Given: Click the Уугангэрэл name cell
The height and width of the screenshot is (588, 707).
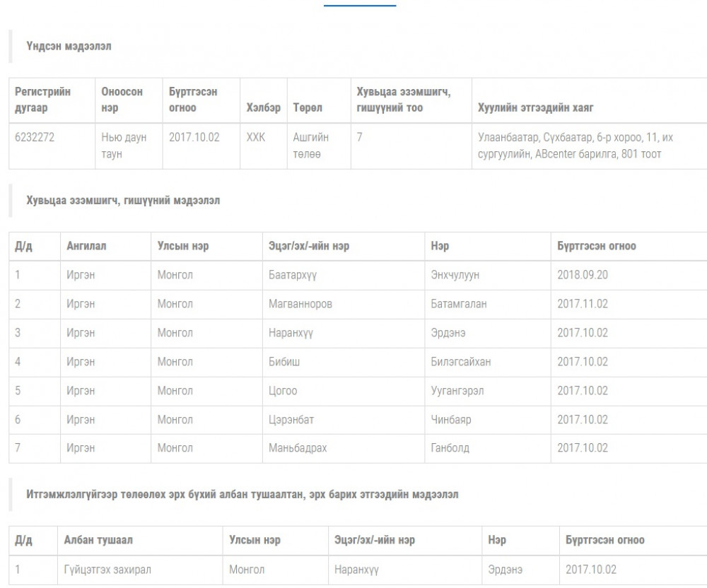Looking at the screenshot, I should pyautogui.click(x=457, y=391).
